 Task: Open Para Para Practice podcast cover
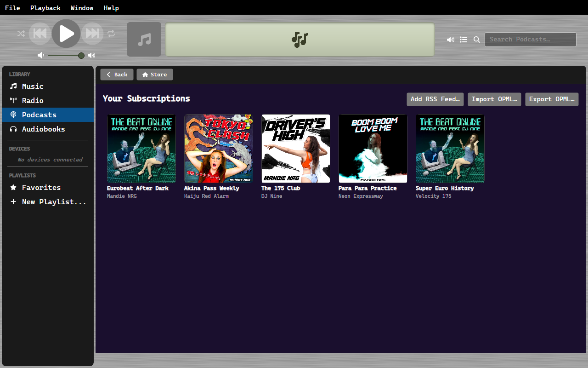tap(373, 149)
